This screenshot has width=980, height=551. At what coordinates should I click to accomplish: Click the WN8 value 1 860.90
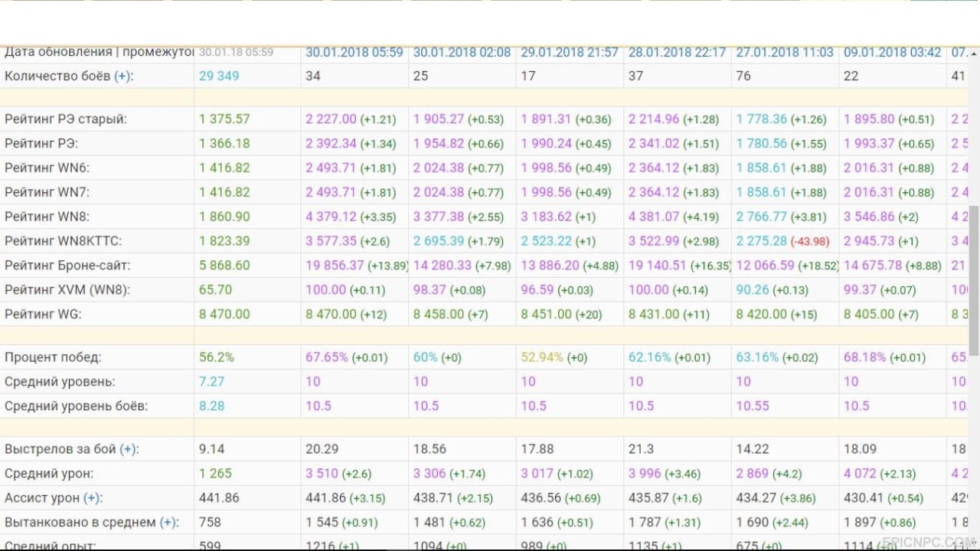tap(224, 217)
